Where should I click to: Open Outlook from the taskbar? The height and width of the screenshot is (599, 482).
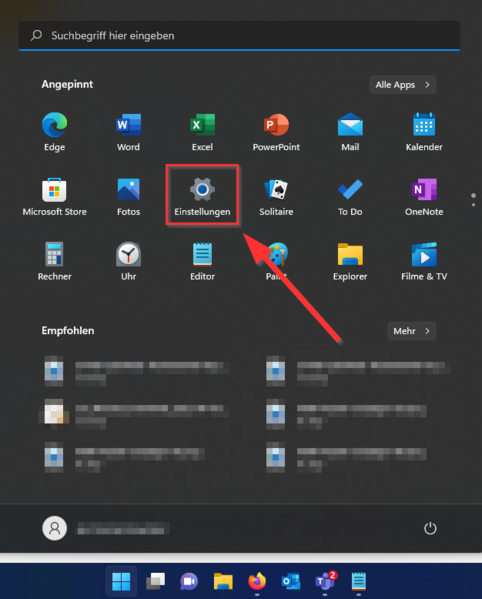coord(291,581)
